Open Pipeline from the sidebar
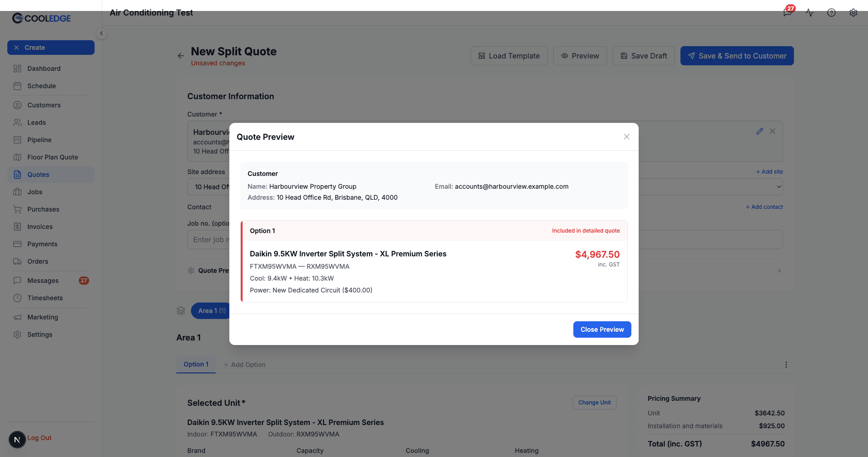This screenshot has height=457, width=868. (x=51, y=140)
